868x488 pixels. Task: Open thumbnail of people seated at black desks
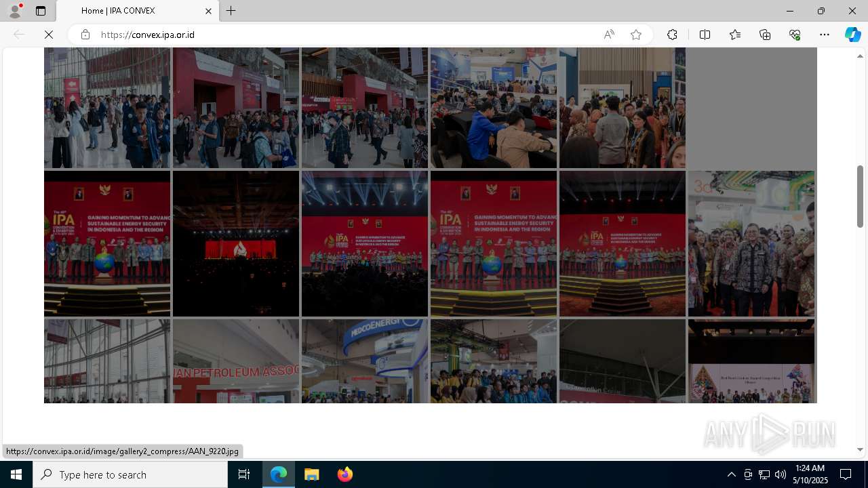tap(494, 107)
